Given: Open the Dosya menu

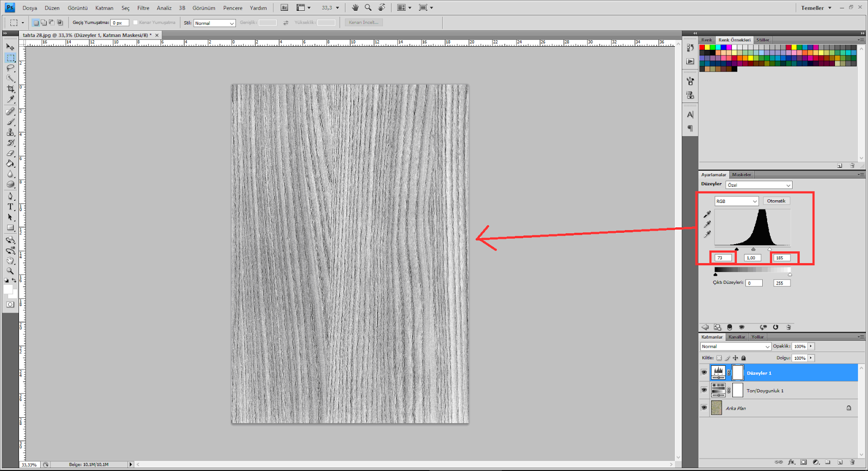Looking at the screenshot, I should 30,8.
